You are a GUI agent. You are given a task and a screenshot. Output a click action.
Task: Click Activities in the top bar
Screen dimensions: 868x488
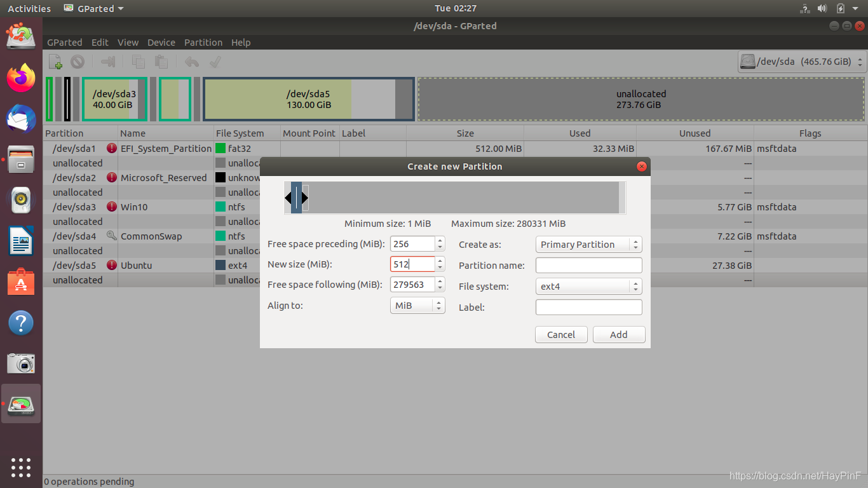(29, 8)
